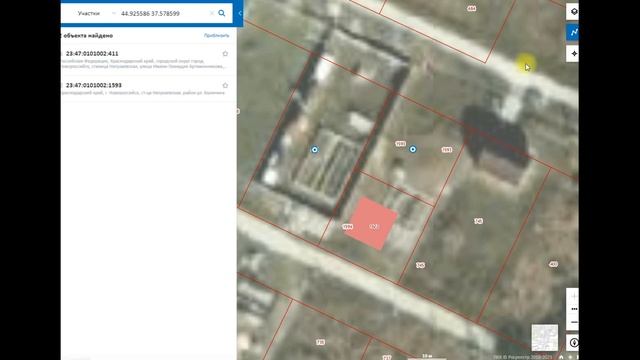Open the three-dots map options

573,309
